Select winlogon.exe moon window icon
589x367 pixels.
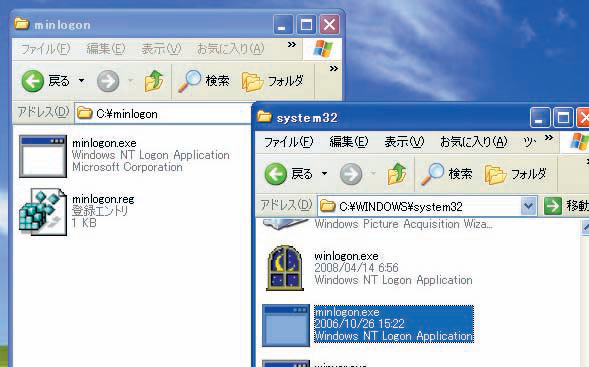click(285, 268)
